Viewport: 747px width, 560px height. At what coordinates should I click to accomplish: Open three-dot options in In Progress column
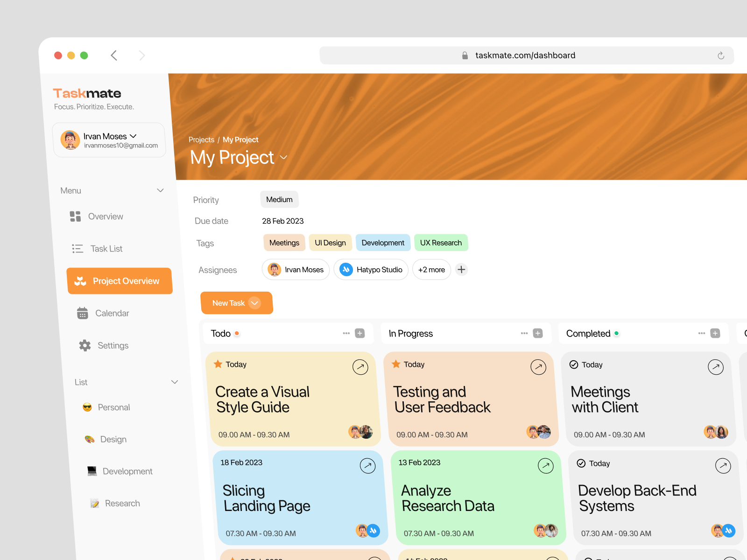pos(524,333)
